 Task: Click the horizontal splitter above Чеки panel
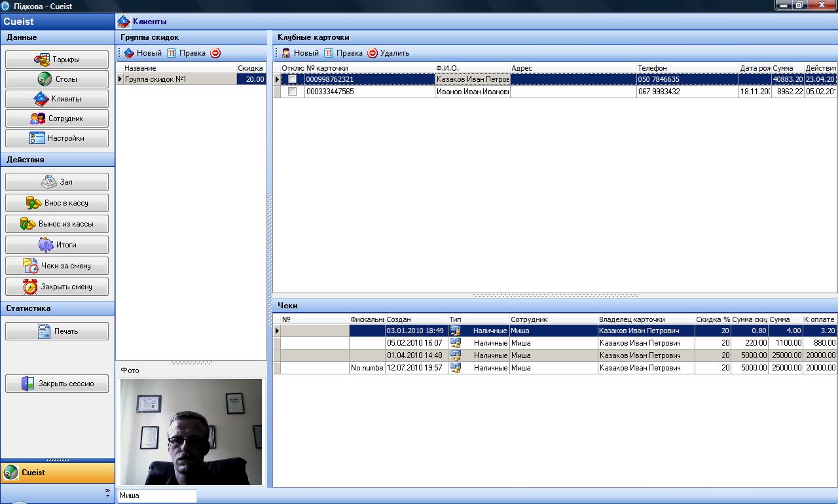click(x=555, y=296)
